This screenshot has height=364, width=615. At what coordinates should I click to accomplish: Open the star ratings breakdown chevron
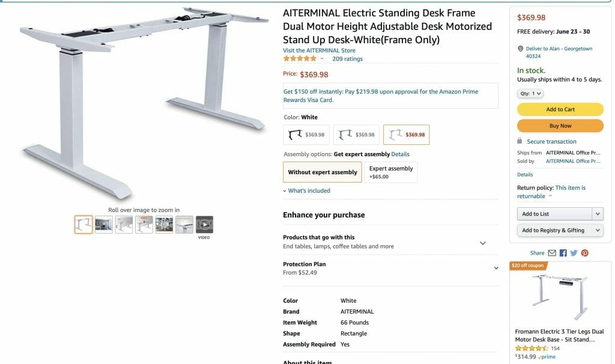tap(322, 59)
